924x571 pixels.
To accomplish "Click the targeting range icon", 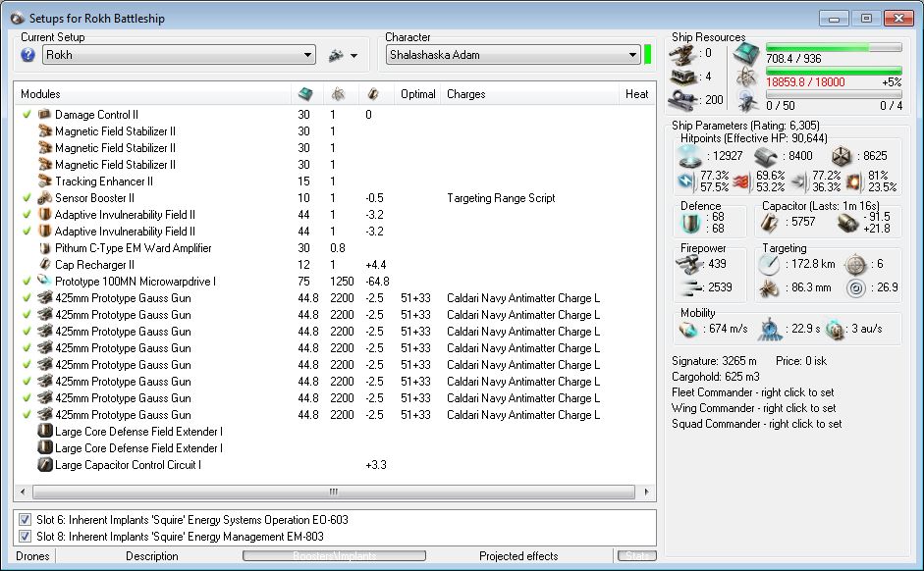I will pyautogui.click(x=769, y=264).
